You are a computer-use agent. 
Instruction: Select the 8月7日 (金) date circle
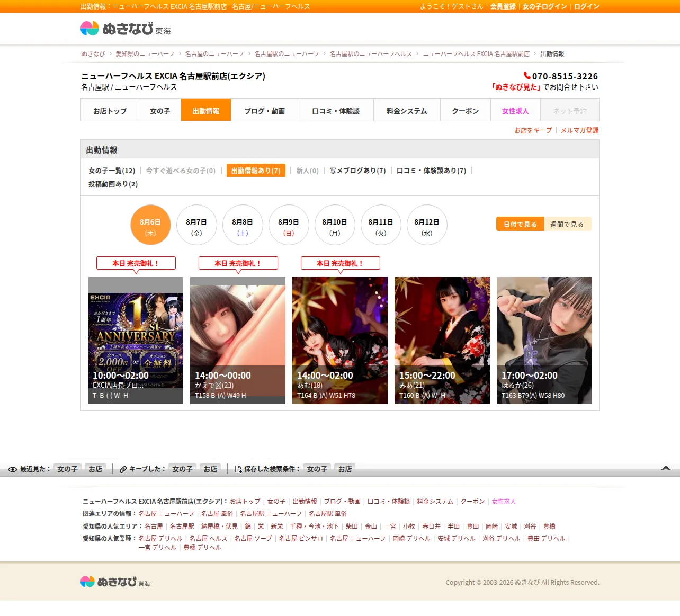(x=196, y=225)
